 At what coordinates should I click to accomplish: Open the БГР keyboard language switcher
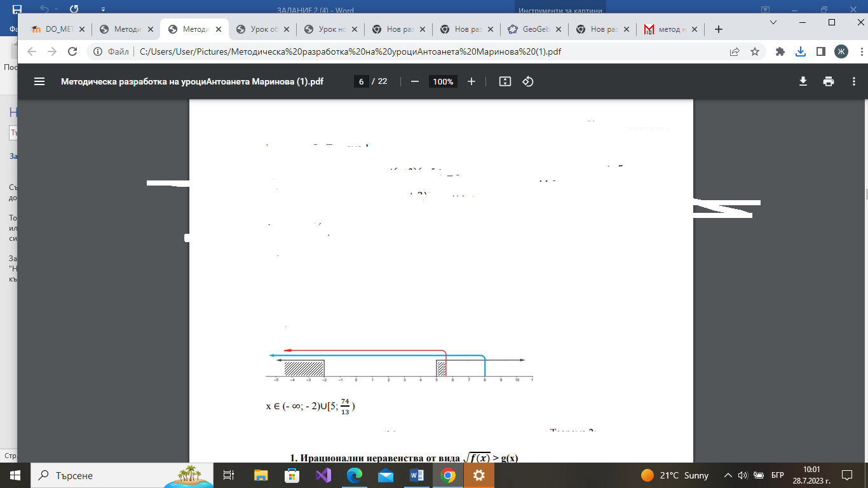pyautogui.click(x=777, y=475)
